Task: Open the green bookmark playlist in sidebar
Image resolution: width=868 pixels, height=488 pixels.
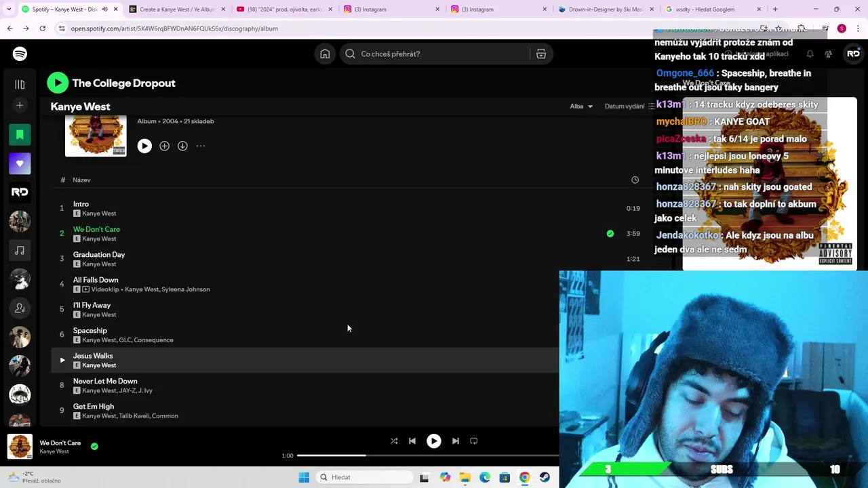Action: coord(20,135)
